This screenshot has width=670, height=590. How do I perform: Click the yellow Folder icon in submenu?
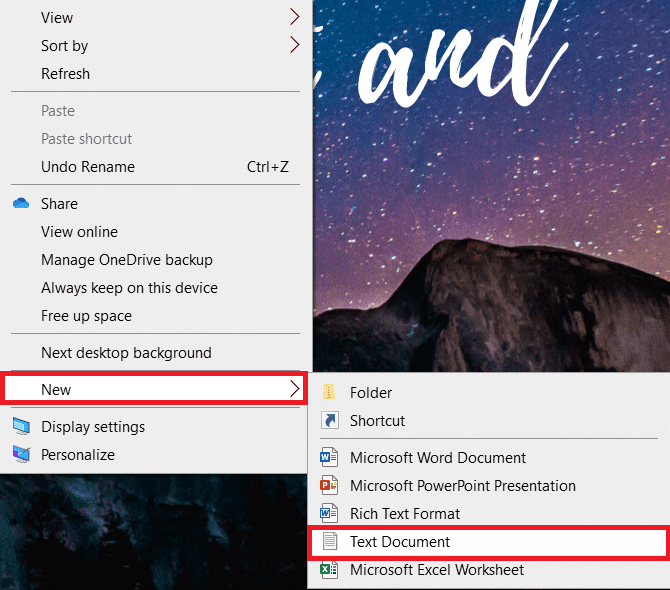coord(327,393)
